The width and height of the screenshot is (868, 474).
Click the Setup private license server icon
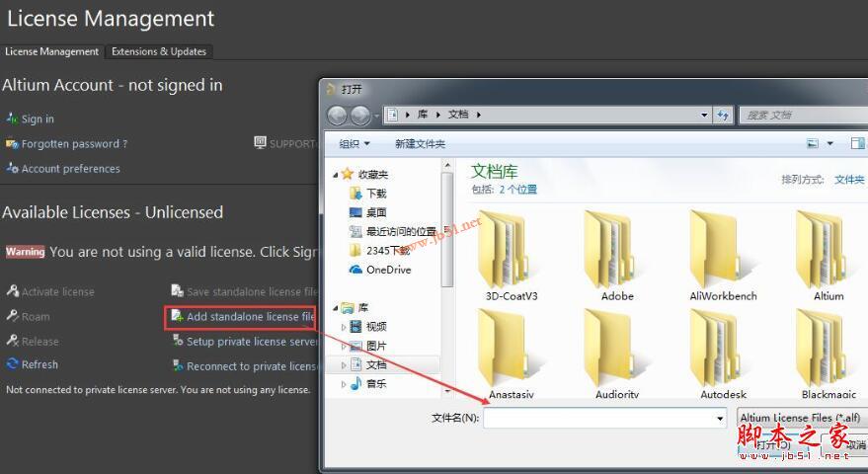tap(178, 341)
